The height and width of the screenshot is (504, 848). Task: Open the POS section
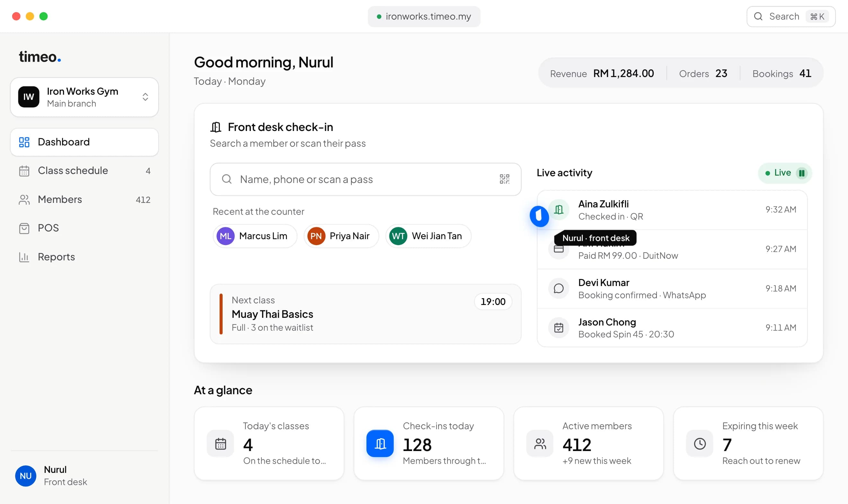click(x=84, y=228)
